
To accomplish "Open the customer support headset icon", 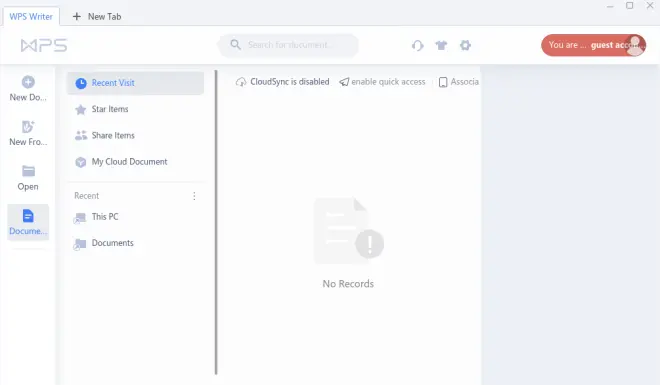I will click(x=418, y=45).
